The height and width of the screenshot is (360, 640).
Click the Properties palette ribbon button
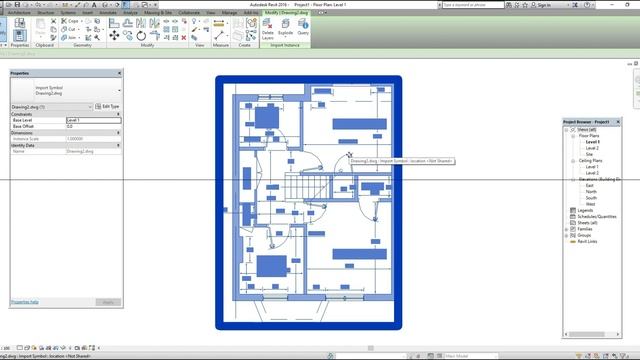[20, 35]
